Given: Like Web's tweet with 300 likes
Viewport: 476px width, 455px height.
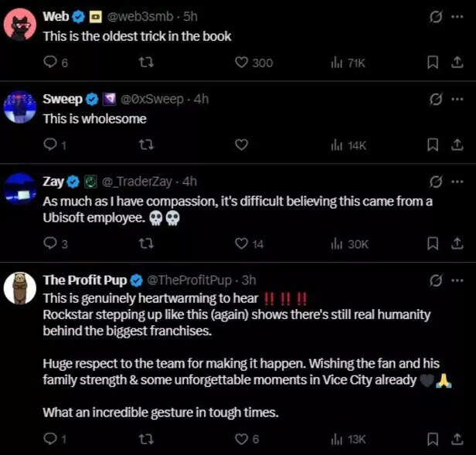Looking at the screenshot, I should [x=240, y=63].
